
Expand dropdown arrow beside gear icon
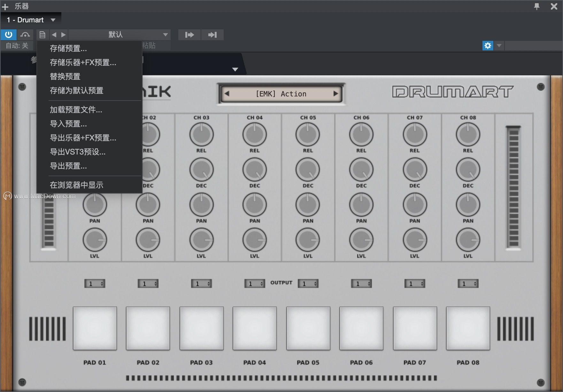[499, 46]
